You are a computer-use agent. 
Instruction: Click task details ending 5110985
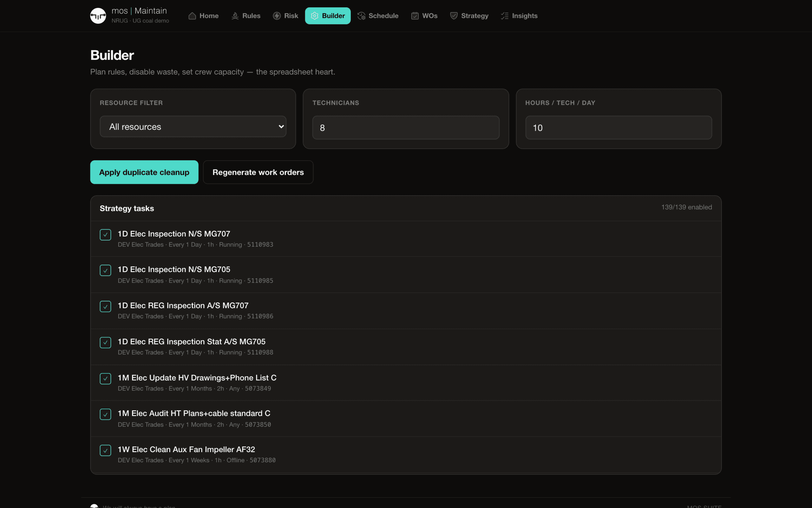click(195, 281)
